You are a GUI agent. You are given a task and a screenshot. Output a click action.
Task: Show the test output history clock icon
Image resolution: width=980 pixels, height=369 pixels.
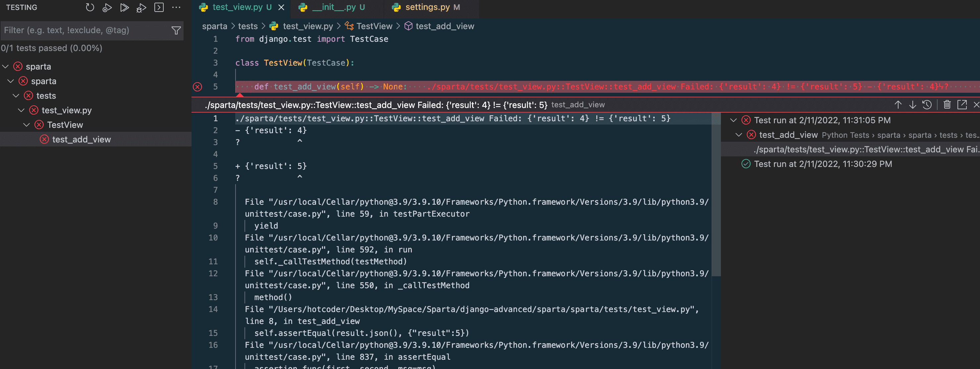pos(927,105)
